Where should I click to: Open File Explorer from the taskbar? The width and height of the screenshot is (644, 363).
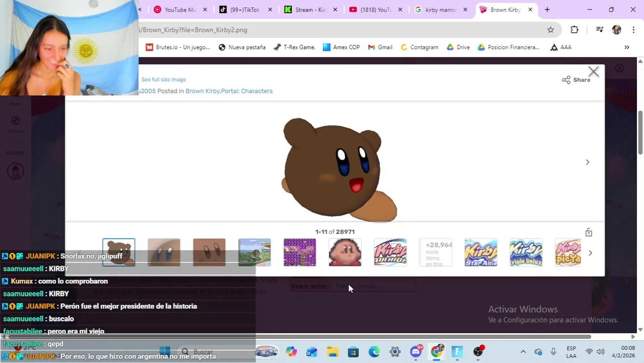[333, 351]
